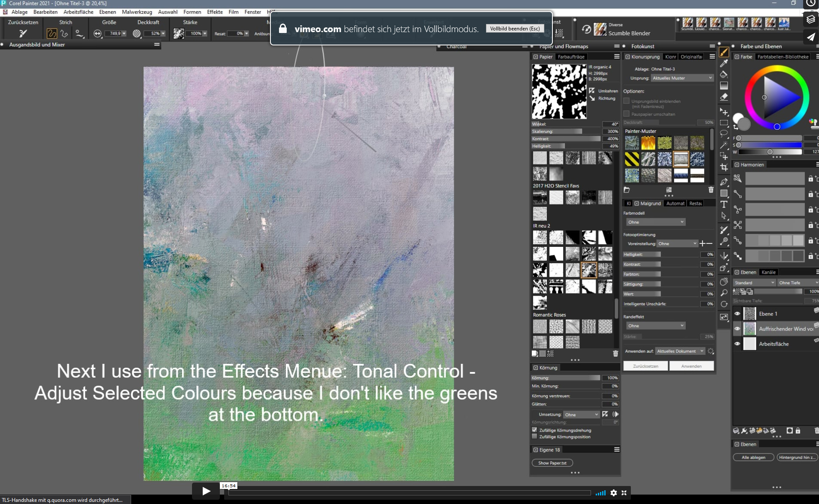
Task: Open the Effekte menu
Action: tap(215, 12)
